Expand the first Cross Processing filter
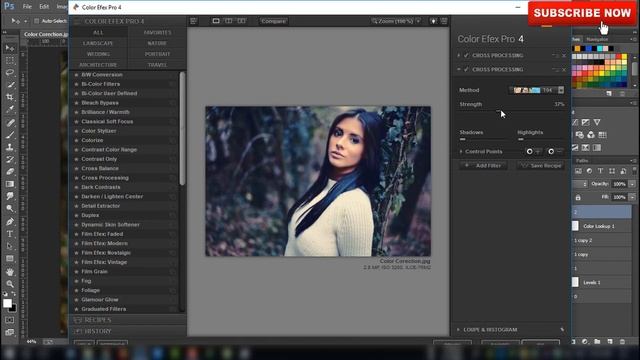 (x=459, y=56)
